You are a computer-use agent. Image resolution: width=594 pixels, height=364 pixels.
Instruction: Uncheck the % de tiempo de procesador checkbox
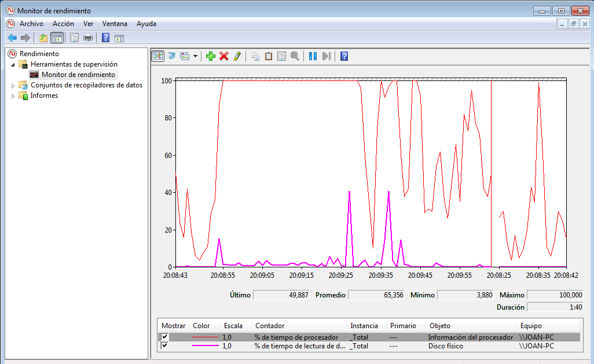point(165,337)
